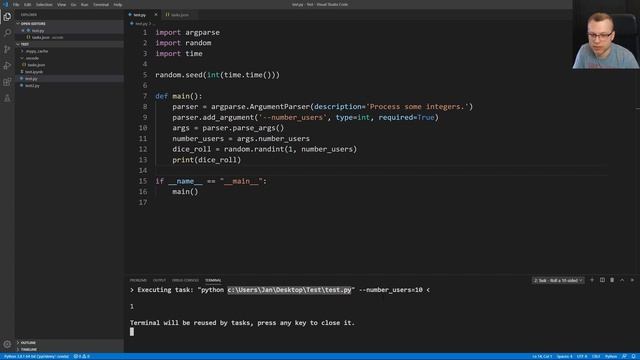This screenshot has width=640, height=360.
Task: Click 'print(dice_roll)' on line 13
Action: (x=206, y=160)
